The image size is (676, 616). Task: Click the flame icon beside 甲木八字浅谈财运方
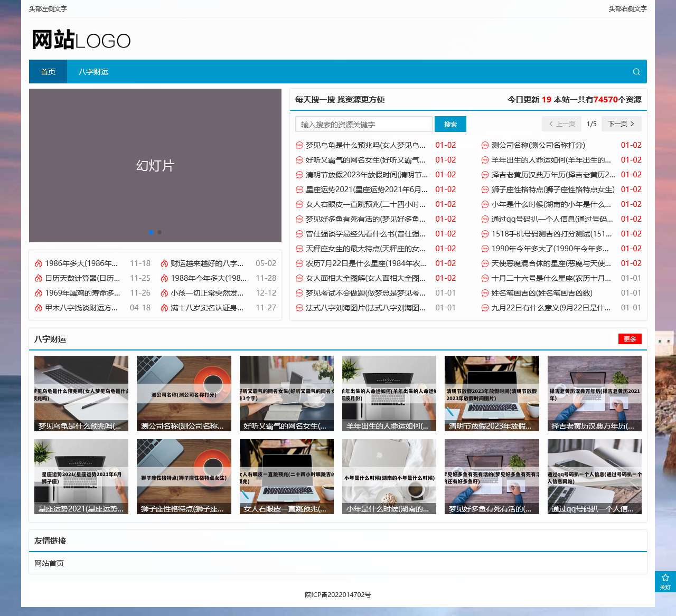pos(39,308)
